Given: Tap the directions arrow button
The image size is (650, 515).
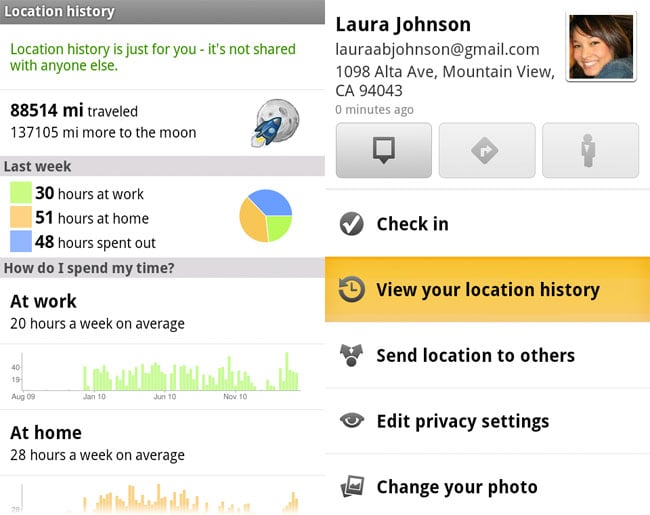Looking at the screenshot, I should (486, 150).
